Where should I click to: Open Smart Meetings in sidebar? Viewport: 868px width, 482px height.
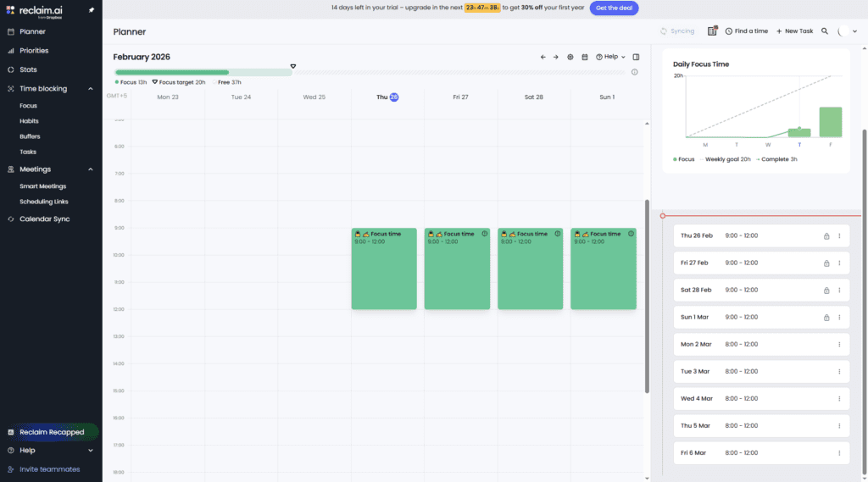[42, 186]
